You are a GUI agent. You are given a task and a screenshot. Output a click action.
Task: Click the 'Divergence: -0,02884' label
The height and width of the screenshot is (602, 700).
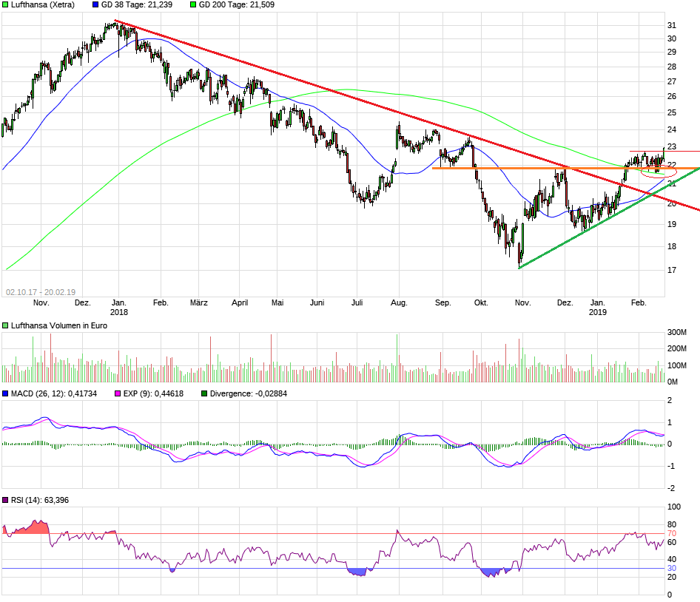(248, 393)
